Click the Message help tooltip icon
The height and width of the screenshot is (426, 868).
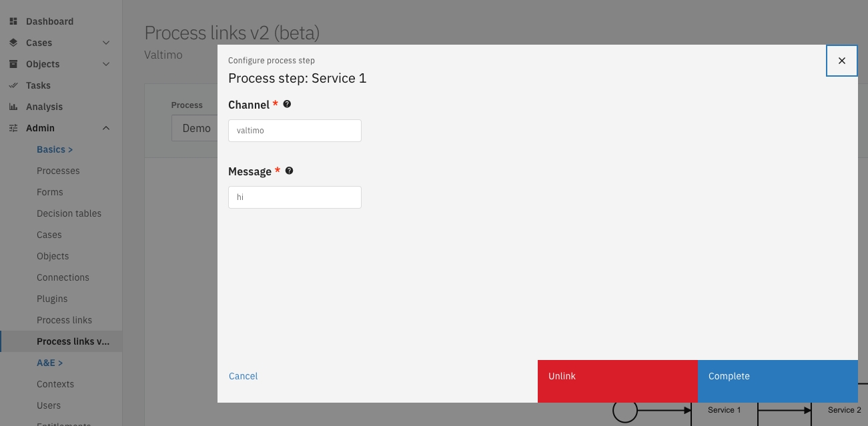click(x=289, y=171)
